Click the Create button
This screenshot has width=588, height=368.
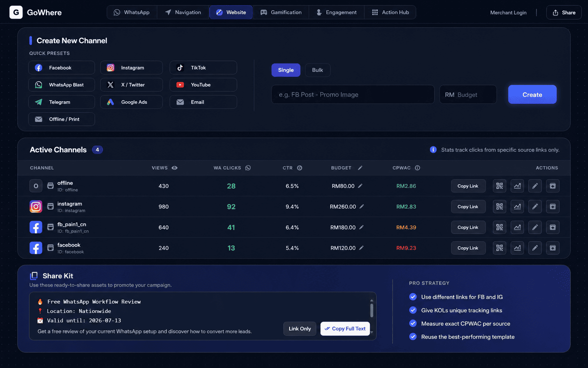coord(532,95)
